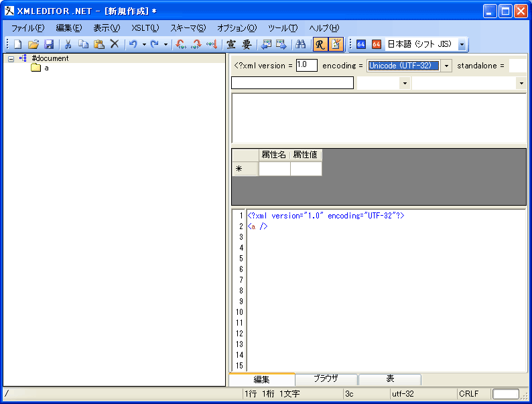Click the large empty text area
This screenshot has height=404, width=532.
tap(379, 118)
